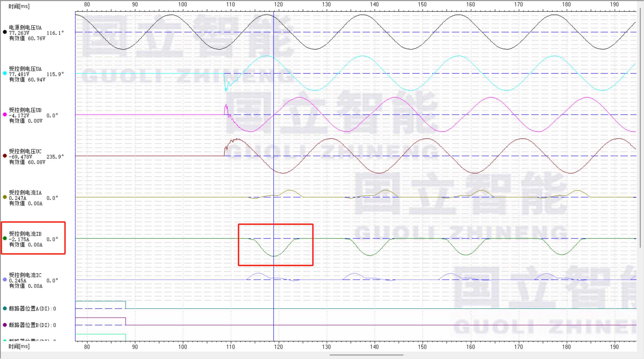Click the green dot beside 受控侧电流IB

[5, 238]
